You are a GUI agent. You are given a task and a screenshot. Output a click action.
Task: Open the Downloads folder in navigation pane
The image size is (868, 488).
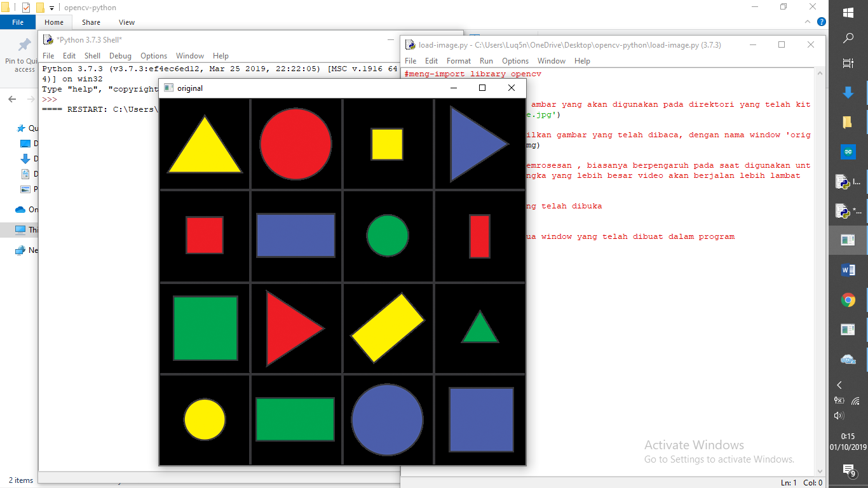coord(25,159)
